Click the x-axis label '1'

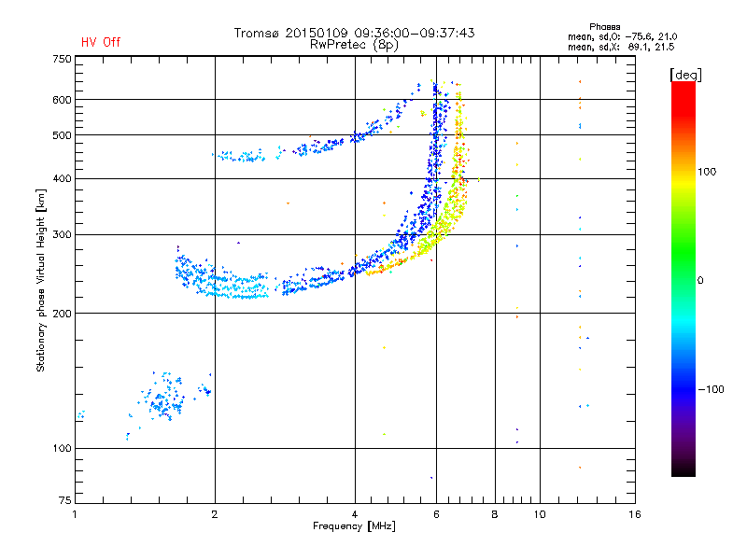pos(75,514)
